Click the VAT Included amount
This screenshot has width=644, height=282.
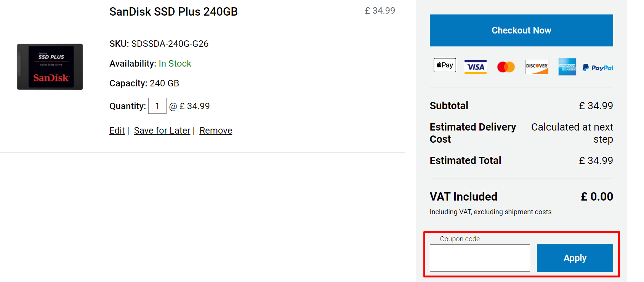[x=597, y=197]
